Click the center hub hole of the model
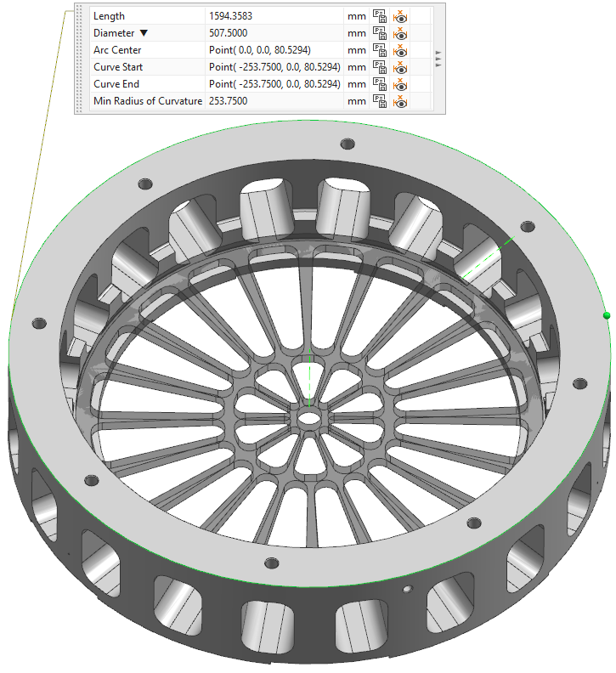This screenshot has height=673, width=616. tap(309, 417)
